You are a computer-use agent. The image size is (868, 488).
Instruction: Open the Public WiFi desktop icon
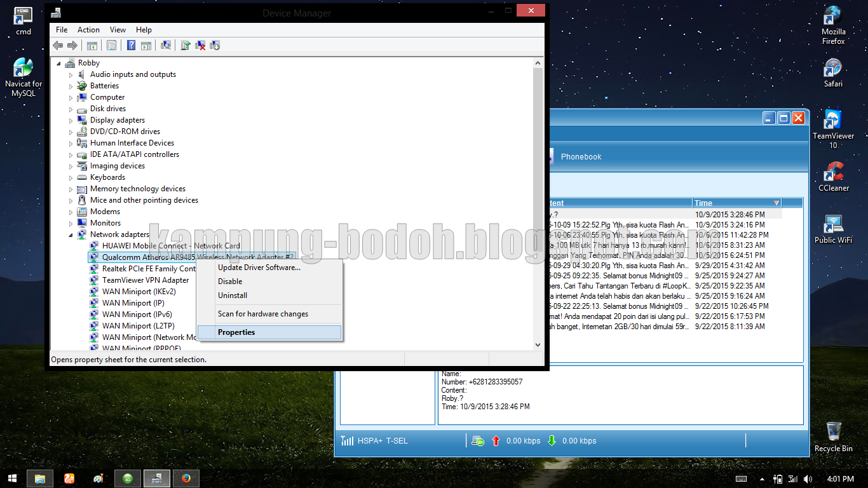pos(833,229)
